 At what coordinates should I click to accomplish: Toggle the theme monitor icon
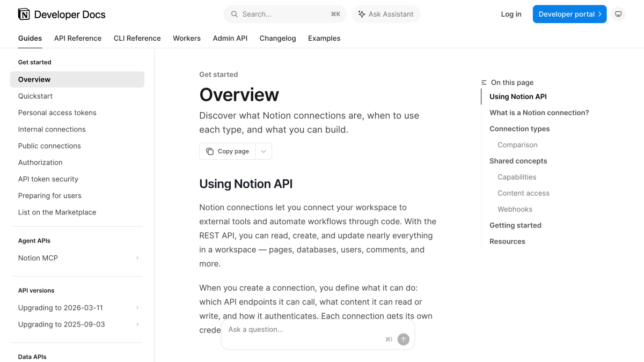click(618, 14)
